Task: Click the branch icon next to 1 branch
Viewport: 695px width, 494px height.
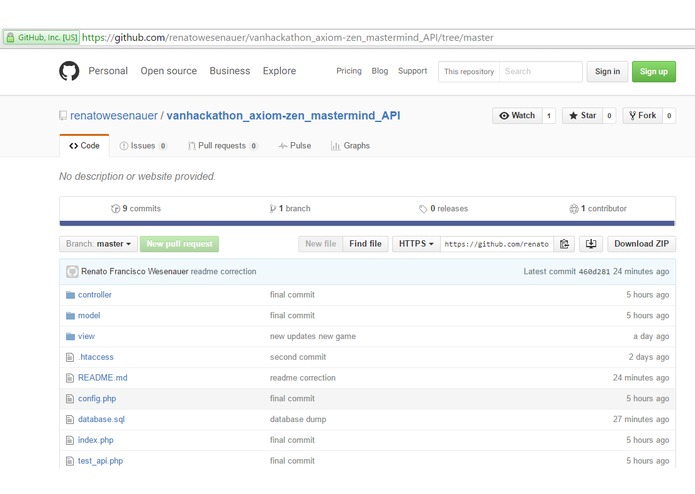Action: coord(273,209)
